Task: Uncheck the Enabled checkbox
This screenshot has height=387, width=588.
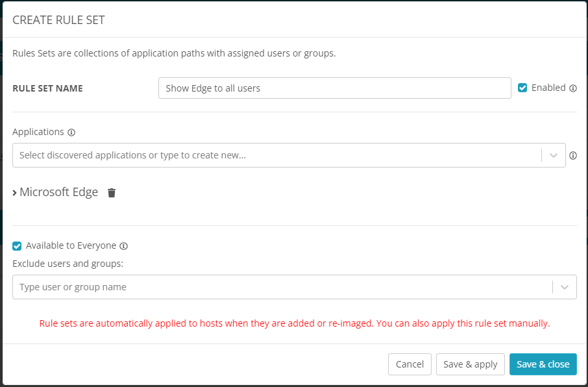Action: (522, 88)
